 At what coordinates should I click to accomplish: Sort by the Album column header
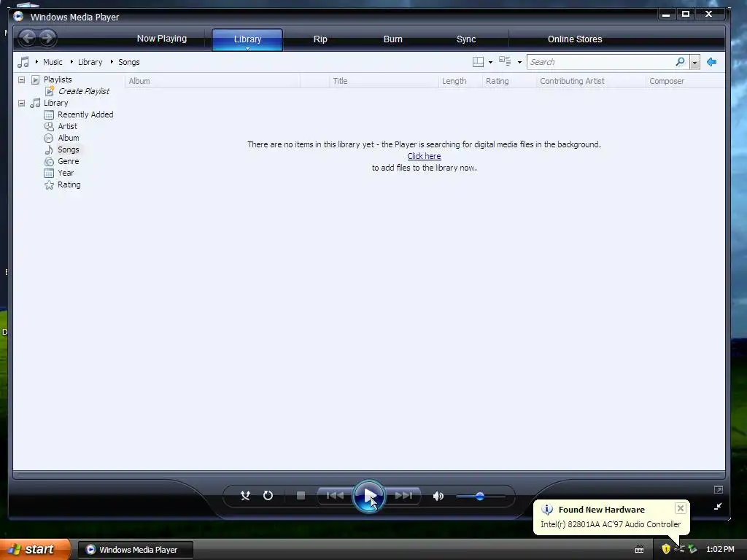(212, 81)
